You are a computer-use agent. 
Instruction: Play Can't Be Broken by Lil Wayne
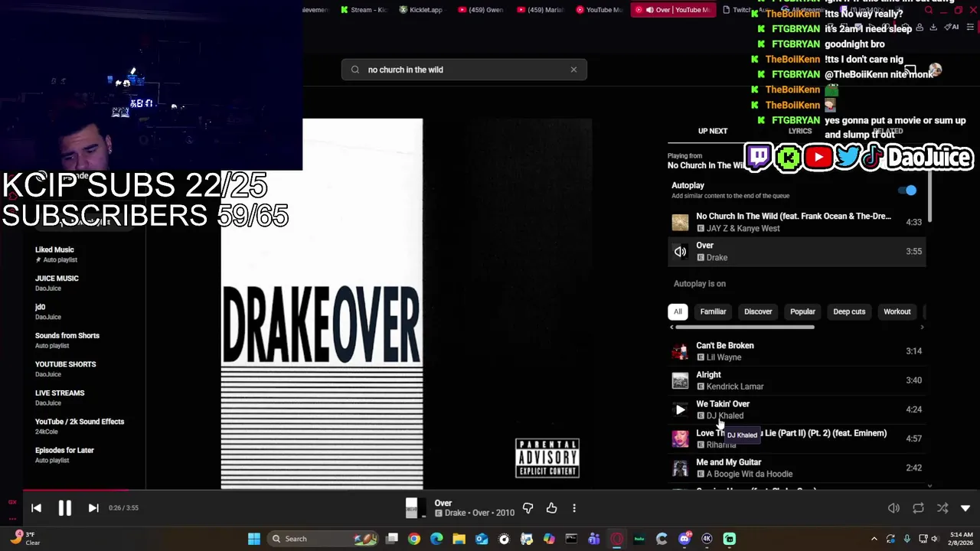coord(796,351)
